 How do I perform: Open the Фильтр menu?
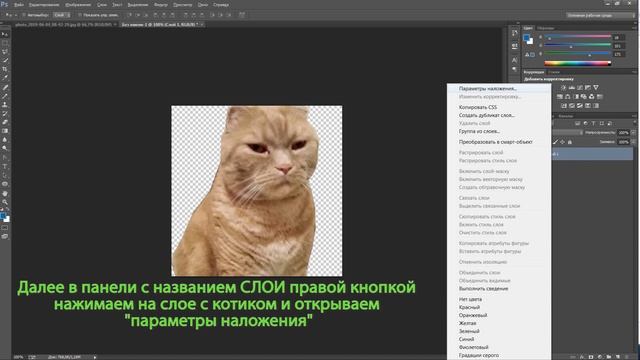pos(161,5)
